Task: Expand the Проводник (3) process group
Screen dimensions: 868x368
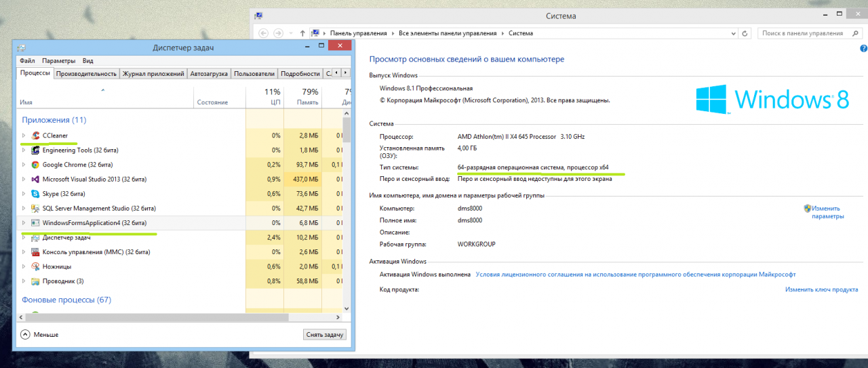Action: pyautogui.click(x=24, y=281)
